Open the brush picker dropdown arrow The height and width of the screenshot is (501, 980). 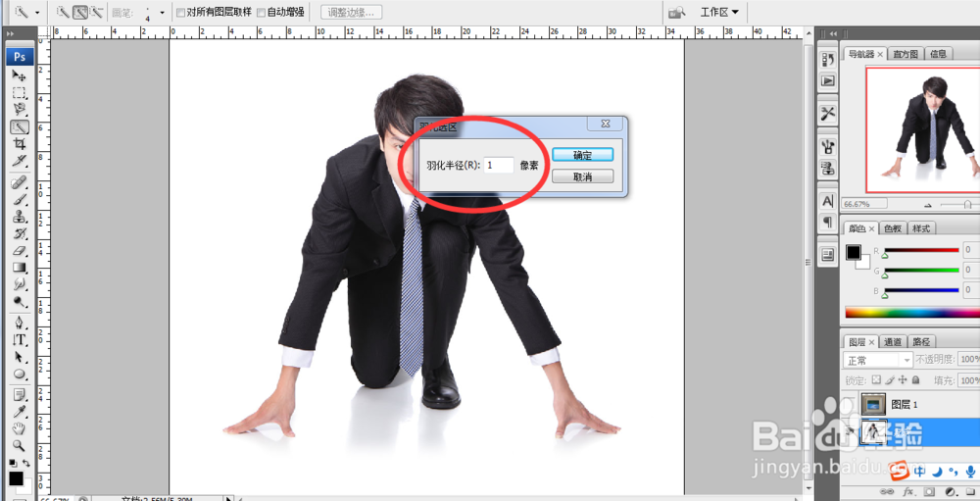tap(163, 13)
